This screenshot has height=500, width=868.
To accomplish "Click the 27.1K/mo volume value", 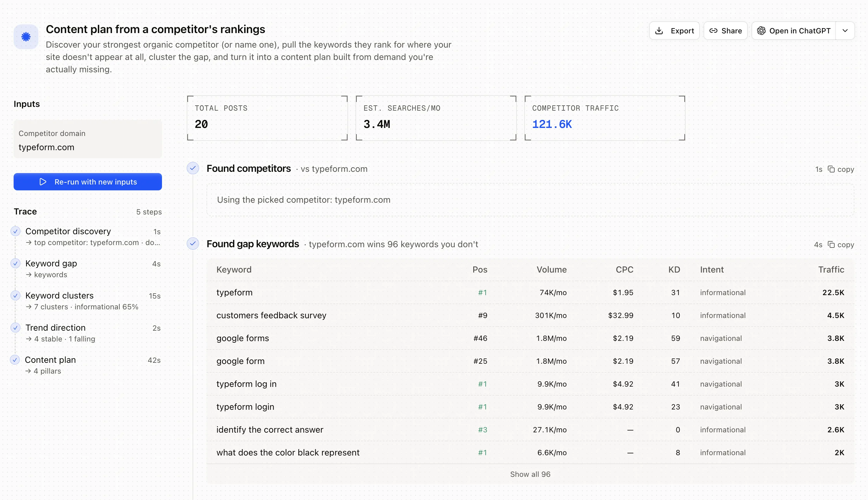I will tap(550, 430).
